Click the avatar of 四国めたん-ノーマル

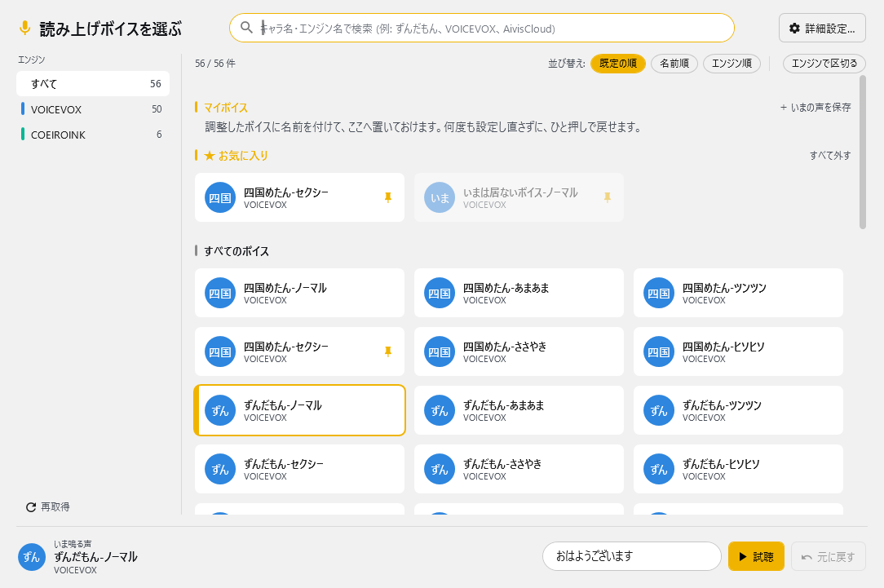click(220, 293)
